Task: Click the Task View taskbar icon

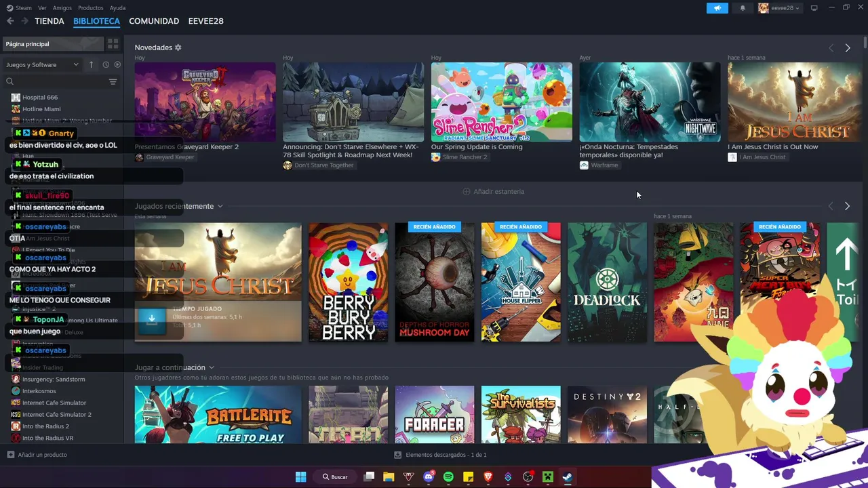Action: pyautogui.click(x=369, y=477)
